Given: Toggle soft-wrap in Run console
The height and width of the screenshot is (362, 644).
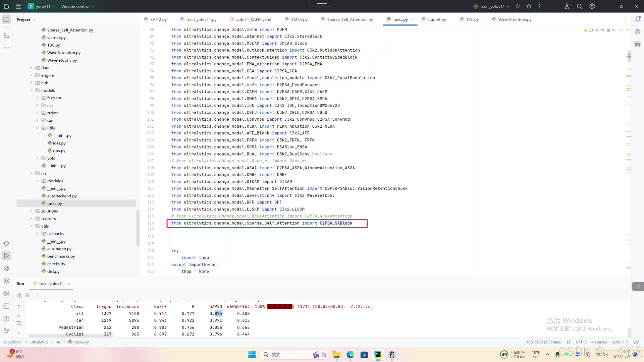Looking at the screenshot, I should 19,323.
